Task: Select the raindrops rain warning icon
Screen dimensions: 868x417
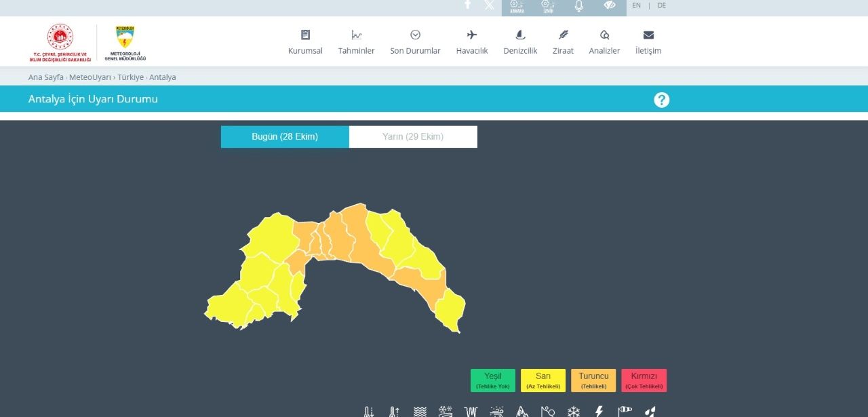Action: click(x=650, y=412)
